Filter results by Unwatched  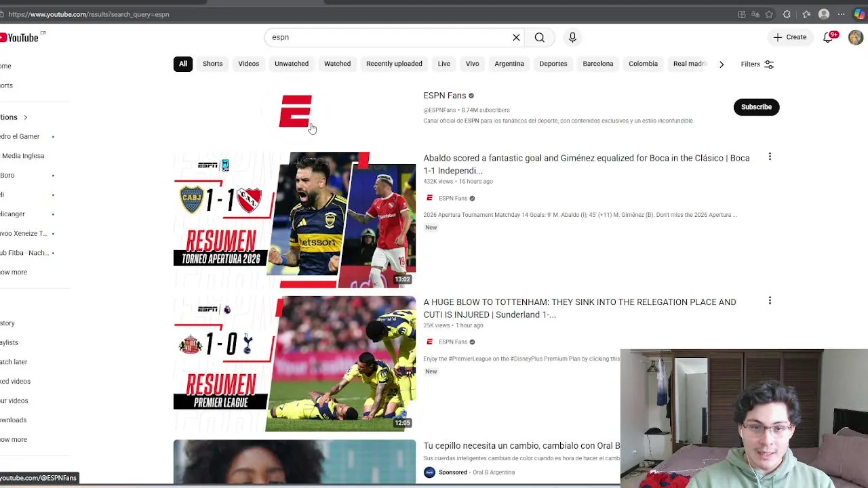point(292,64)
